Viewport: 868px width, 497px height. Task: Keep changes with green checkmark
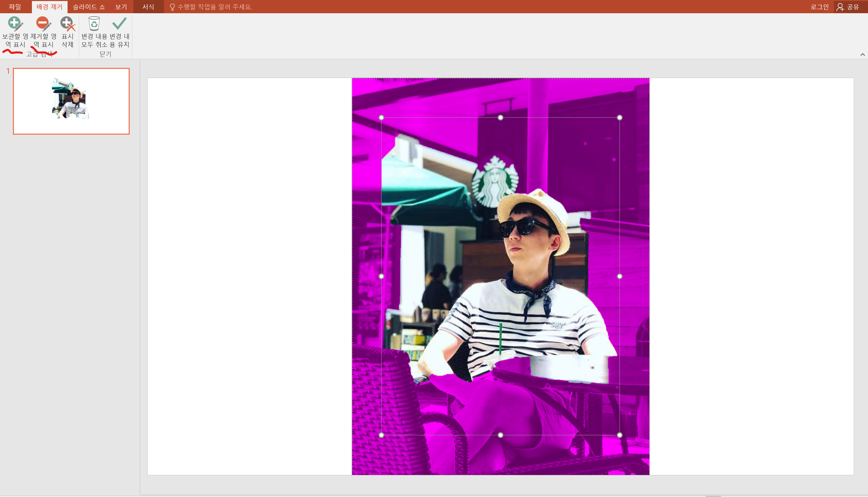(119, 32)
